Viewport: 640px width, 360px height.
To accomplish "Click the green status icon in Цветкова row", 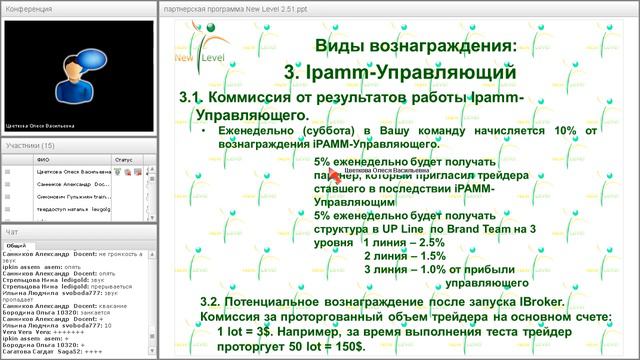I will click(117, 172).
